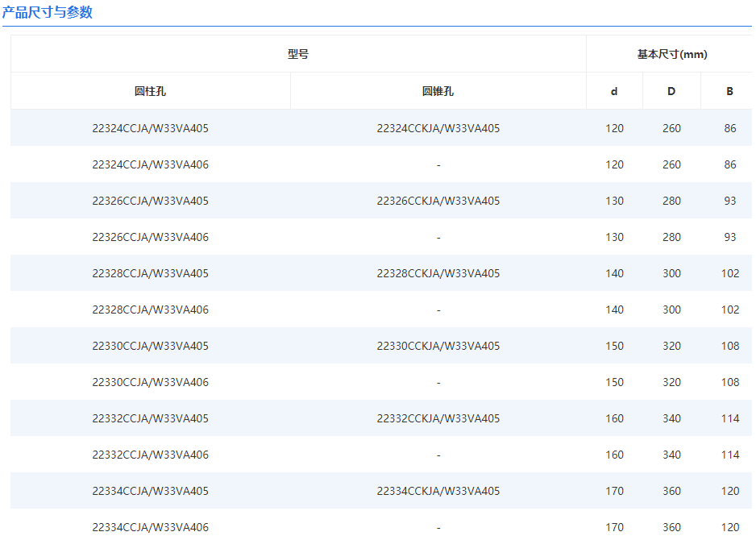Click the 产品尺寸与参数 section heading
756x536 pixels.
48,12
